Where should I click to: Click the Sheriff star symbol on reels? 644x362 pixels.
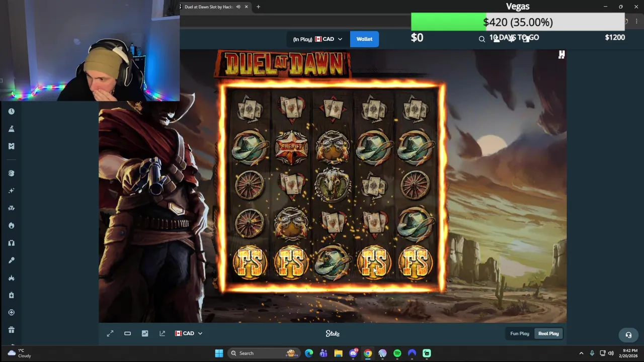pos(291,146)
